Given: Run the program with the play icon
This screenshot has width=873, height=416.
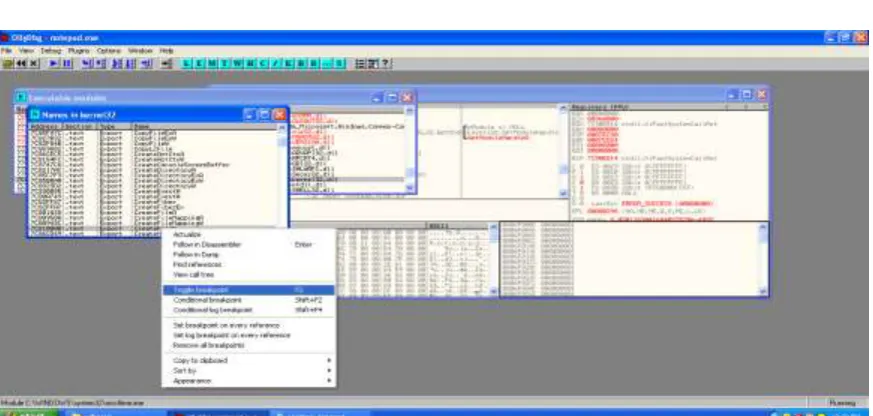Looking at the screenshot, I should (53, 63).
